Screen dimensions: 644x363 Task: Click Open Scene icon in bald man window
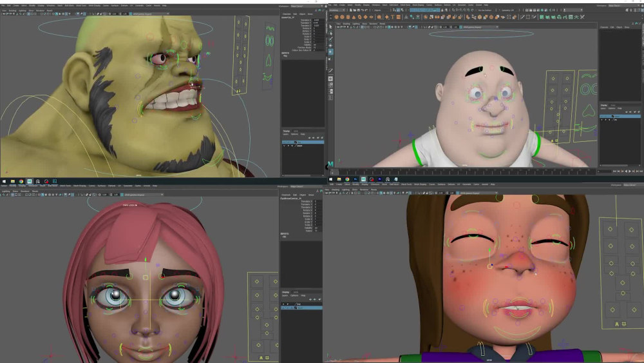pos(354,10)
